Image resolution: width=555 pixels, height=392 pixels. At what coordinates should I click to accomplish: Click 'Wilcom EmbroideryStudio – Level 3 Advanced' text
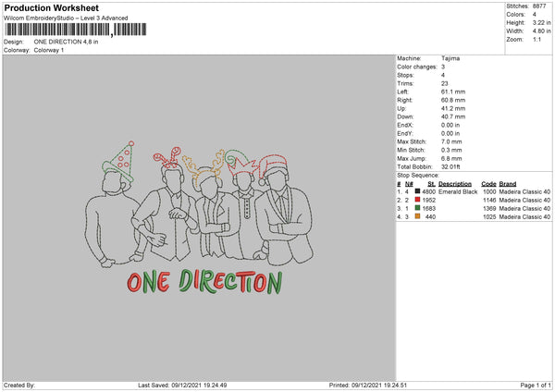point(66,18)
